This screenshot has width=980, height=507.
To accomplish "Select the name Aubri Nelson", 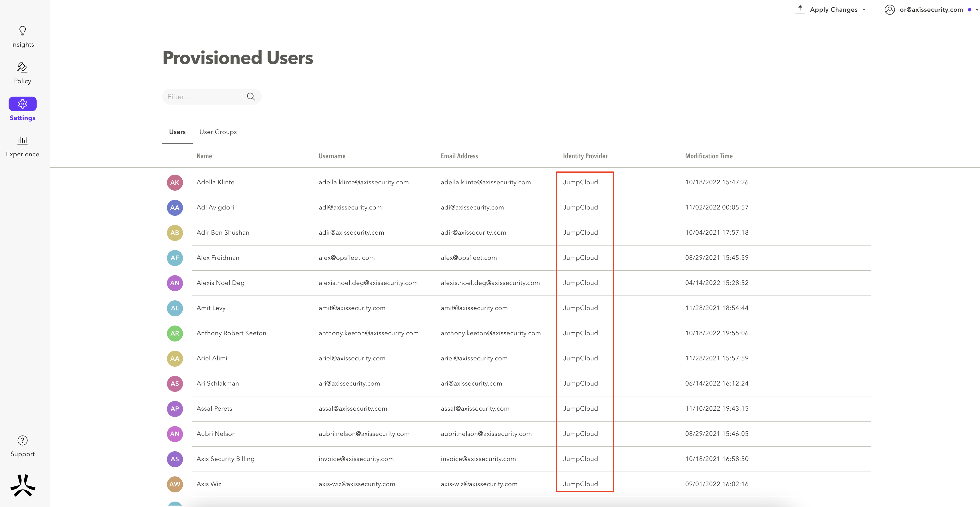I will (216, 434).
